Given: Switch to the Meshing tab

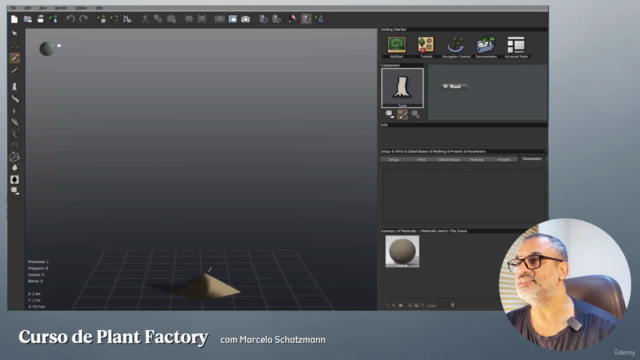Looking at the screenshot, I should [477, 160].
